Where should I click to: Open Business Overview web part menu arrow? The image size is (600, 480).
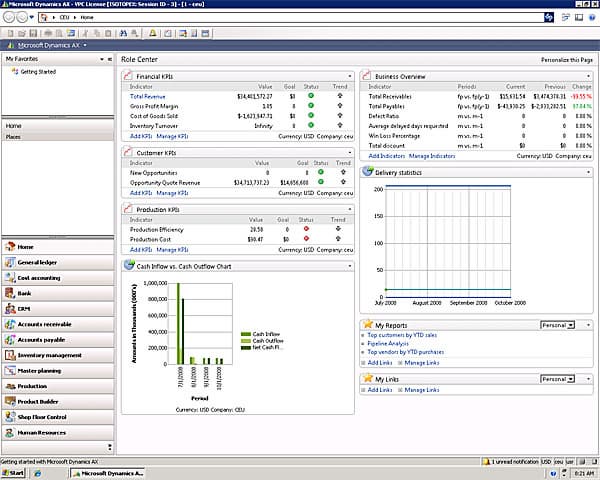tap(589, 76)
